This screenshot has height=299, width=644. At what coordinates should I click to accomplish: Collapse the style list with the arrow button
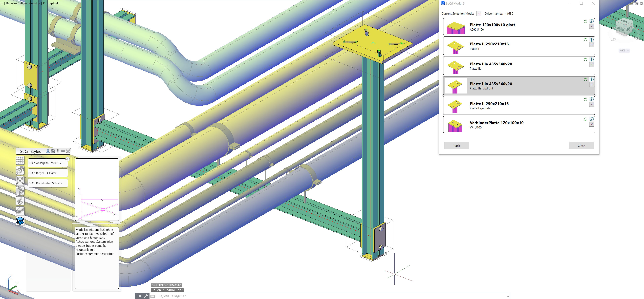(x=67, y=159)
